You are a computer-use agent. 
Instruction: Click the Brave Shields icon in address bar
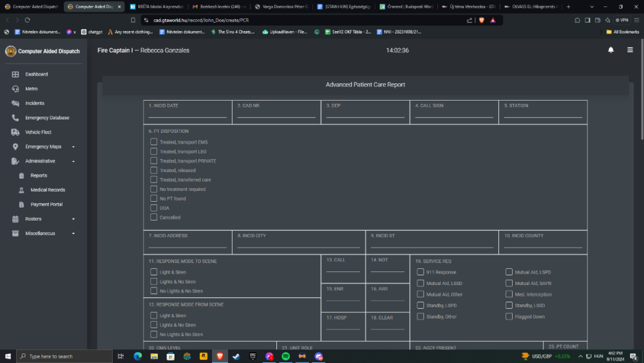coord(481,20)
